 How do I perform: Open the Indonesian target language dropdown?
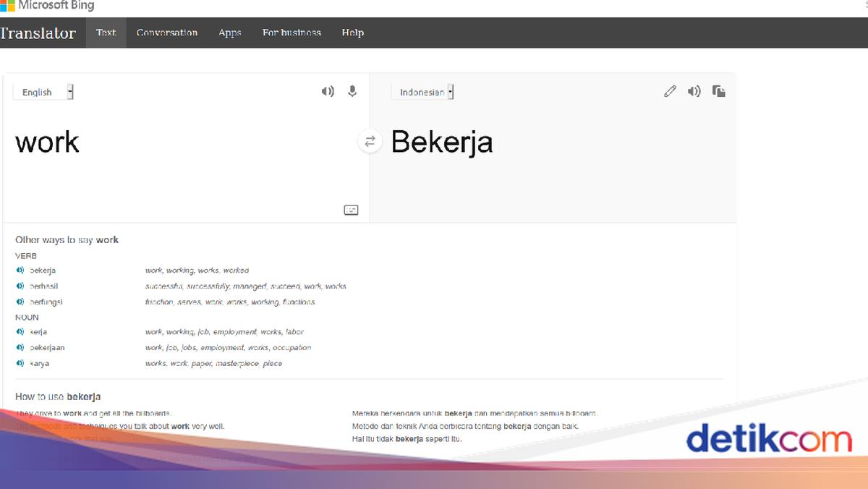click(x=427, y=92)
